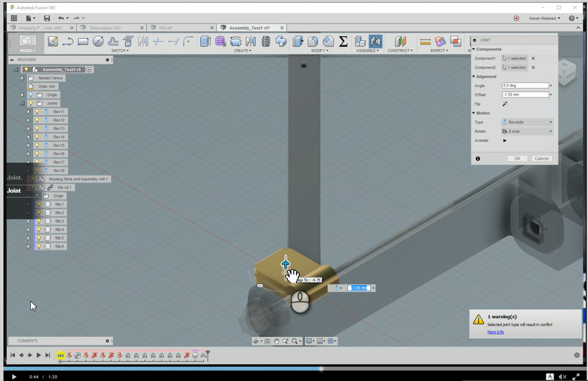Open Change Parameters sigma icon
Image resolution: width=588 pixels, height=381 pixels.
343,41
